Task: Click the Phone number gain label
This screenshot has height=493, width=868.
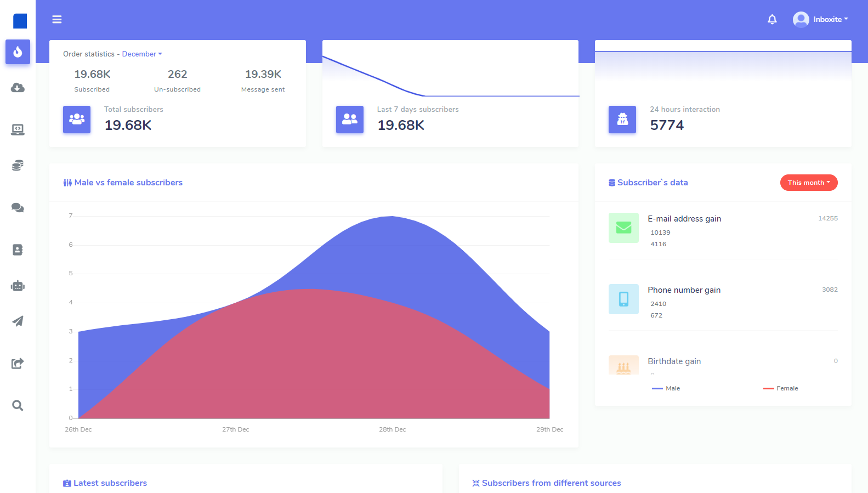Action: tap(684, 290)
